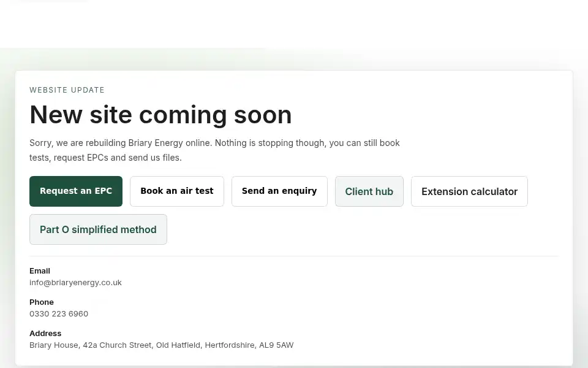The image size is (588, 368).
Task: Click the Phone label
Action: [x=42, y=302]
